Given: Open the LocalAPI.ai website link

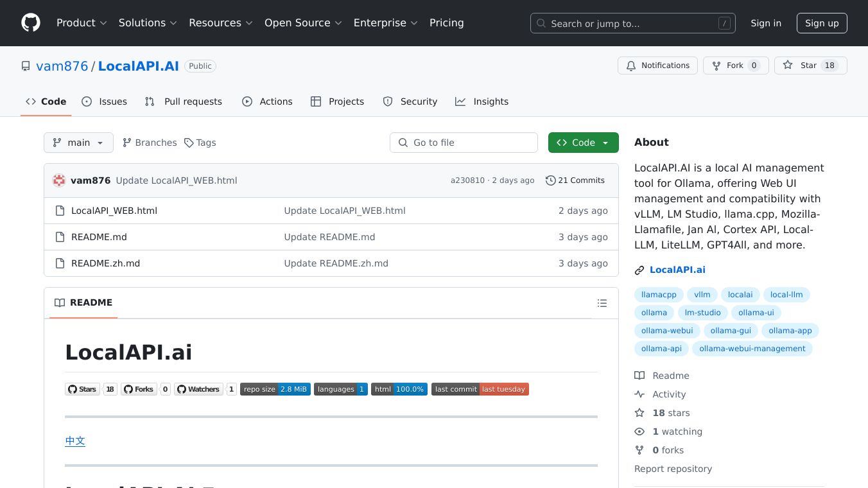Looking at the screenshot, I should point(677,270).
